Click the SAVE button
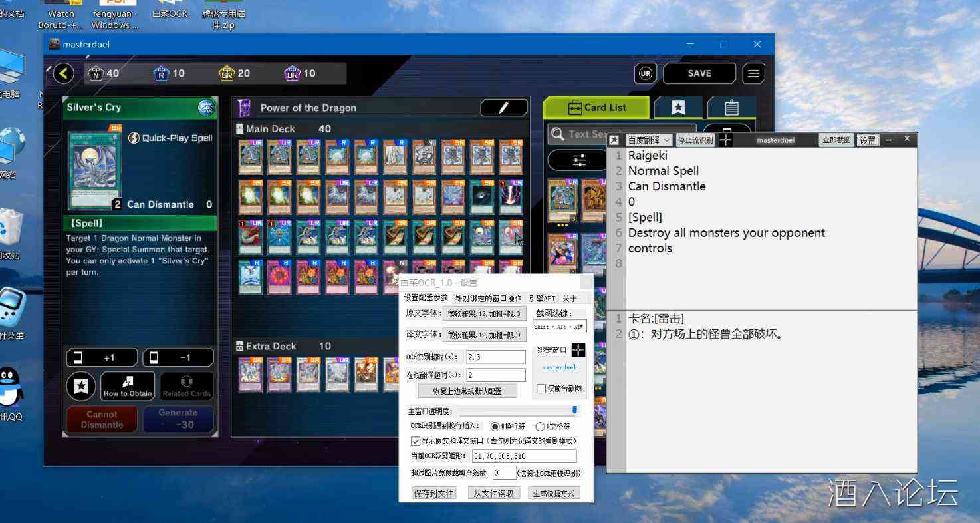Screen dimensions: 980x523 (x=699, y=73)
